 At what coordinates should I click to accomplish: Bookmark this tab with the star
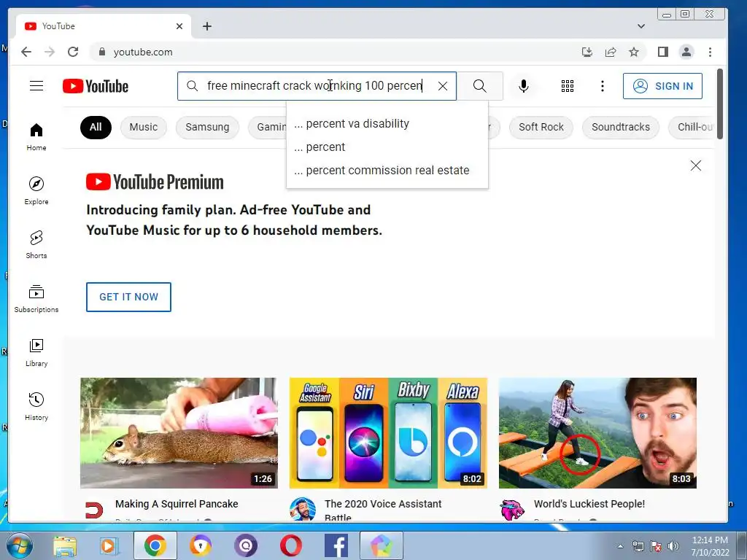[x=634, y=52]
